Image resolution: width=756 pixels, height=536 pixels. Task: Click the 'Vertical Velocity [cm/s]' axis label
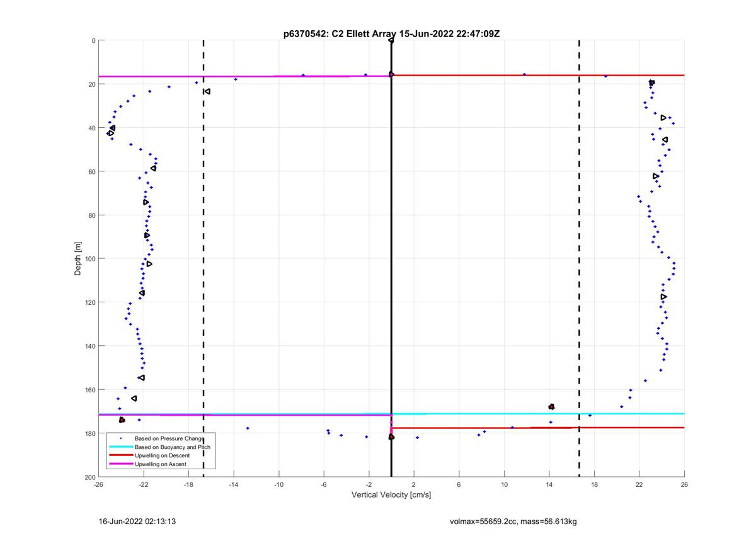(x=391, y=495)
